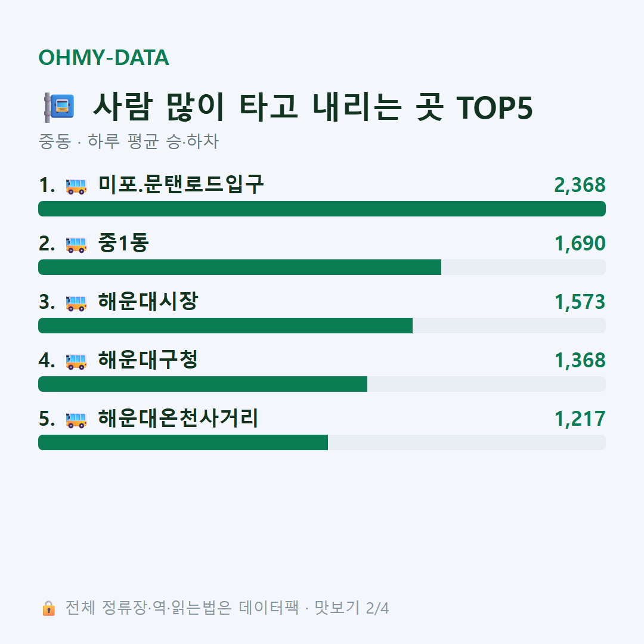Click the 중동 · 하루 평균 승·하차 subtitle
The width and height of the screenshot is (644, 644).
click(x=129, y=141)
